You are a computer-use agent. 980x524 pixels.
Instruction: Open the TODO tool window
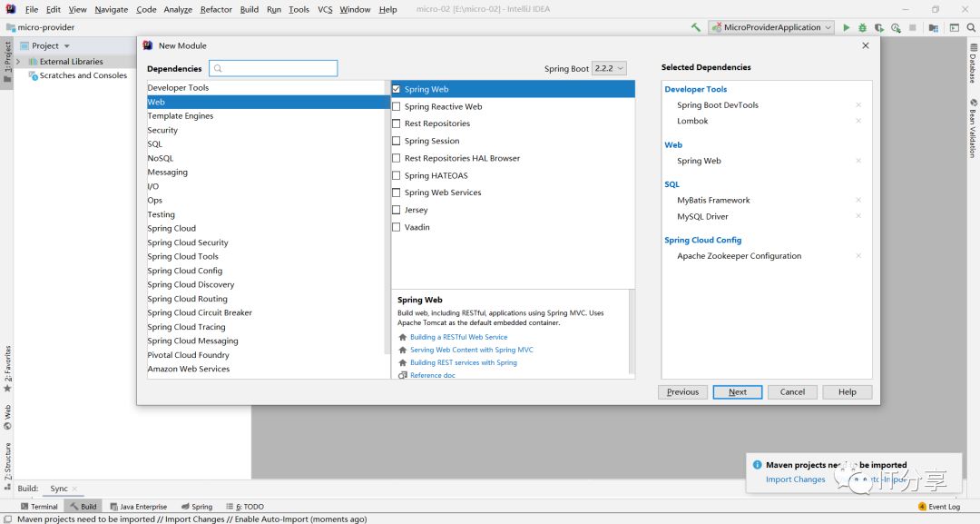click(245, 507)
